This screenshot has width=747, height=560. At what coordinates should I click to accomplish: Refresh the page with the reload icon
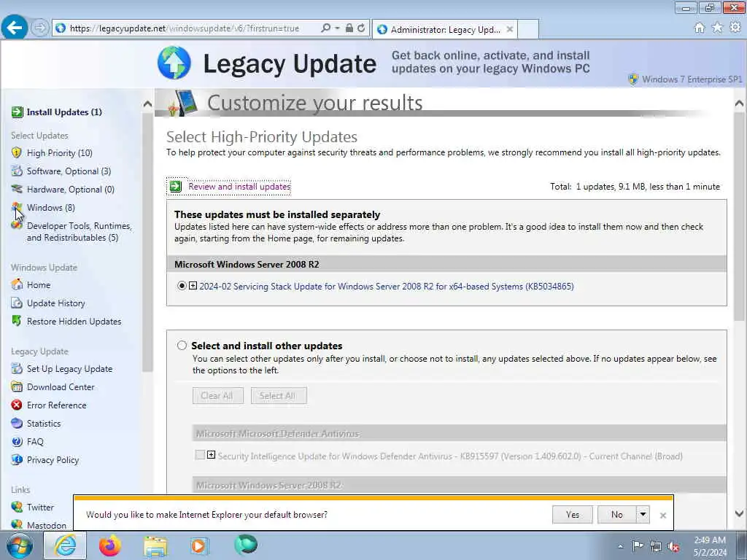coord(361,28)
